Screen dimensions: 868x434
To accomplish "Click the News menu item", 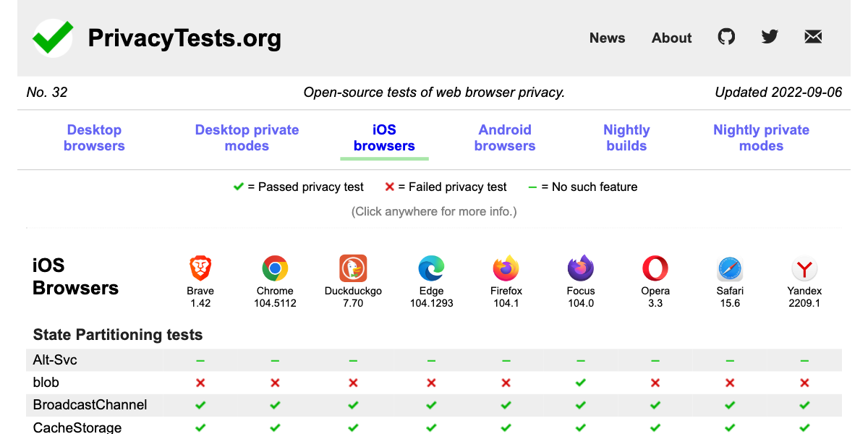I will pos(607,38).
